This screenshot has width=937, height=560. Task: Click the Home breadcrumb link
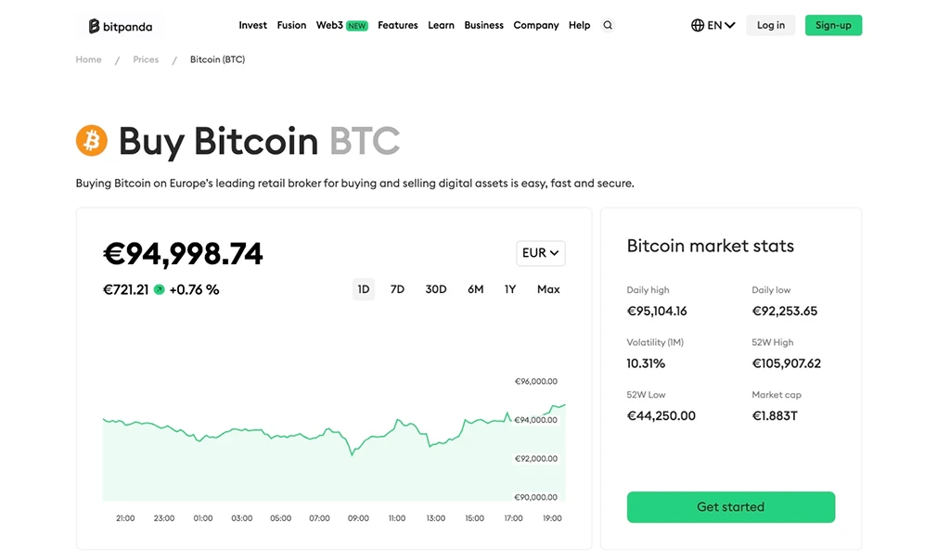click(88, 58)
